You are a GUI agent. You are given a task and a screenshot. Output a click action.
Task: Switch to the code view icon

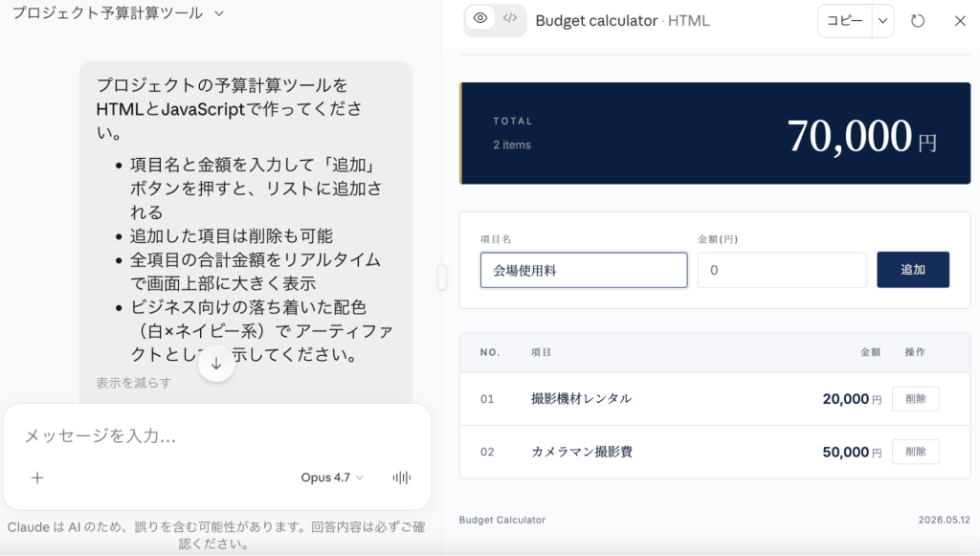point(510,19)
